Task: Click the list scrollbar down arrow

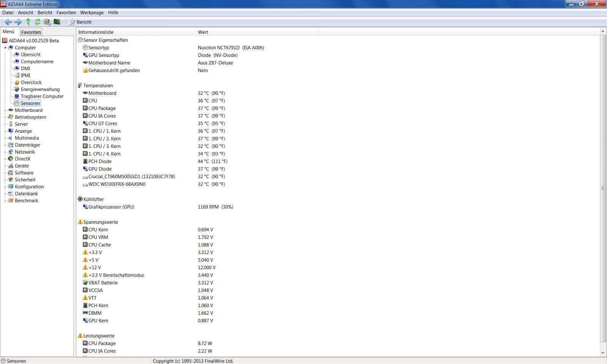Action: coord(603,353)
